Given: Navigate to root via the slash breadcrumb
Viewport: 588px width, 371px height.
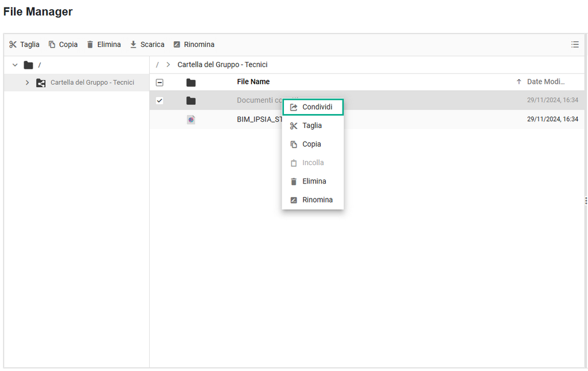Looking at the screenshot, I should tap(157, 65).
